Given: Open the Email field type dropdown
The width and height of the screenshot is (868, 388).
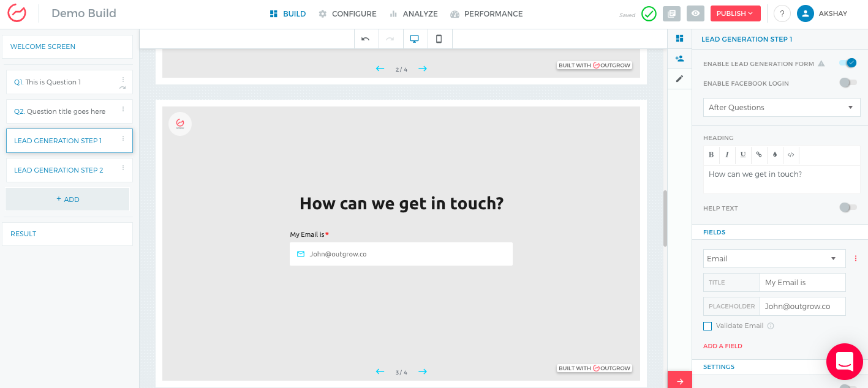Looking at the screenshot, I should [x=774, y=258].
